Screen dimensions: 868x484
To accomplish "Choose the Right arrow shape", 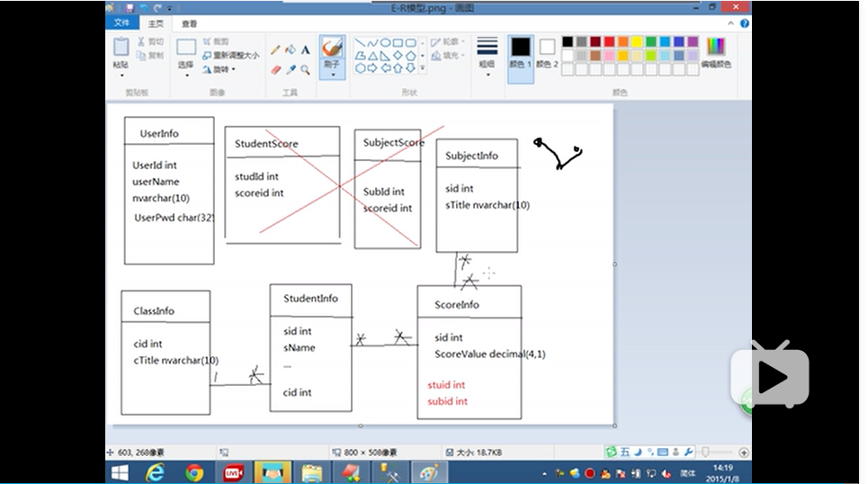I will click(x=372, y=68).
